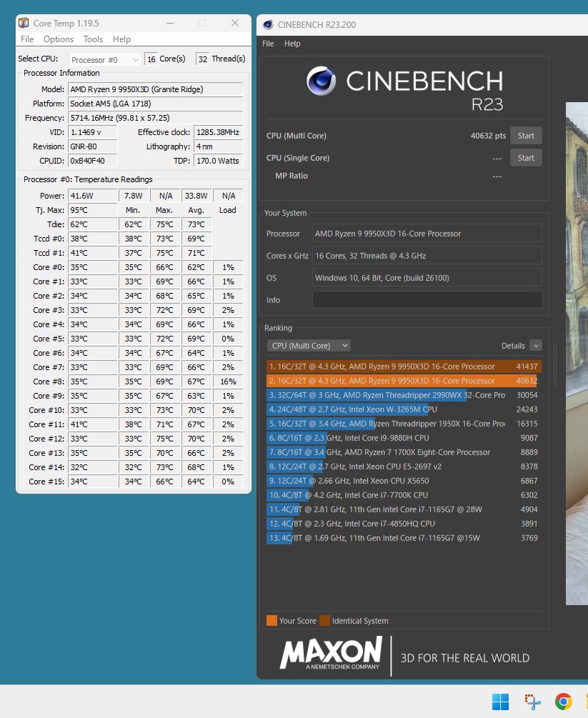The height and width of the screenshot is (718, 588).
Task: Click the 16 Core(s) count box
Action: coord(151,59)
